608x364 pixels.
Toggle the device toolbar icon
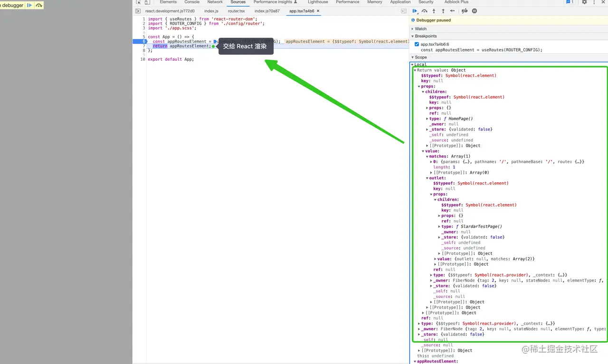[x=147, y=2]
